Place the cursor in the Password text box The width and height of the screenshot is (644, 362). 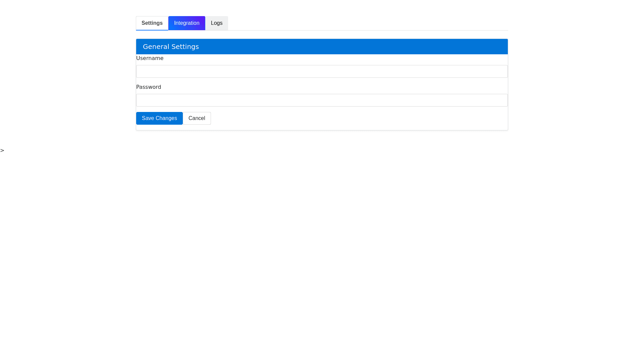(x=322, y=100)
